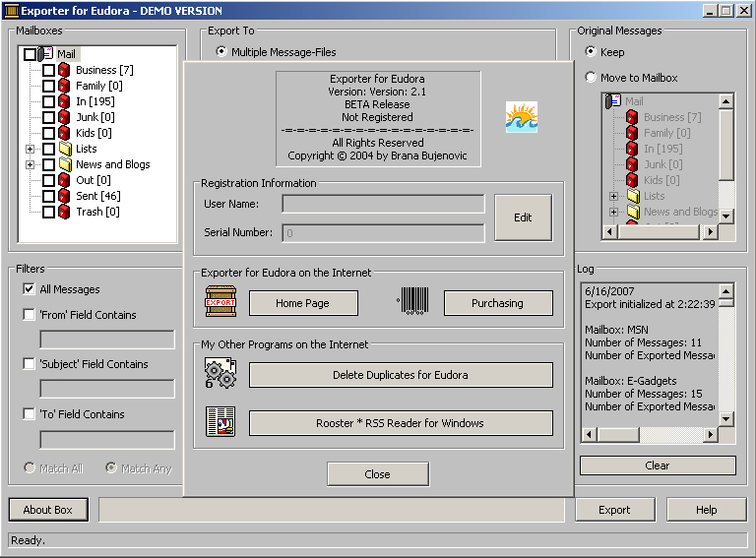Start the Export
The image size is (756, 558).
tap(614, 510)
